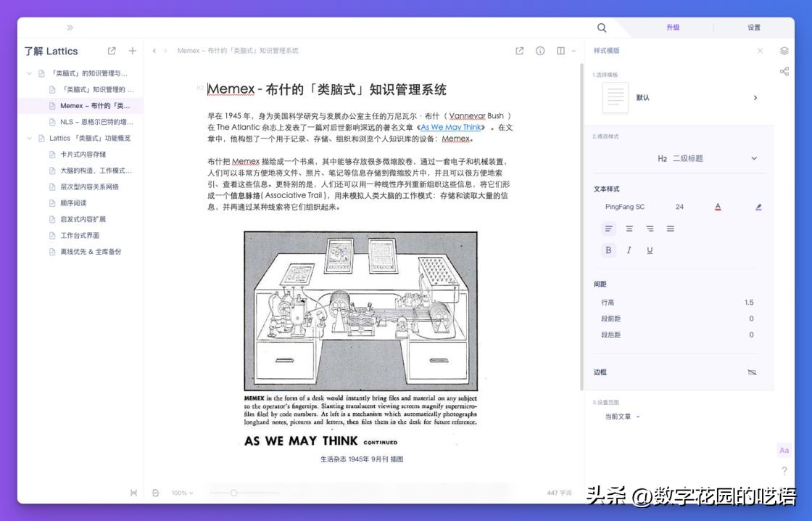
Task: Go forward with right arrow
Action: pos(165,51)
